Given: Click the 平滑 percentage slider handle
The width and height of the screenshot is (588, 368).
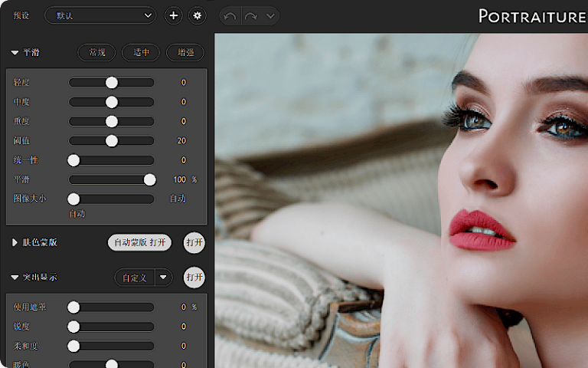Looking at the screenshot, I should (x=149, y=179).
